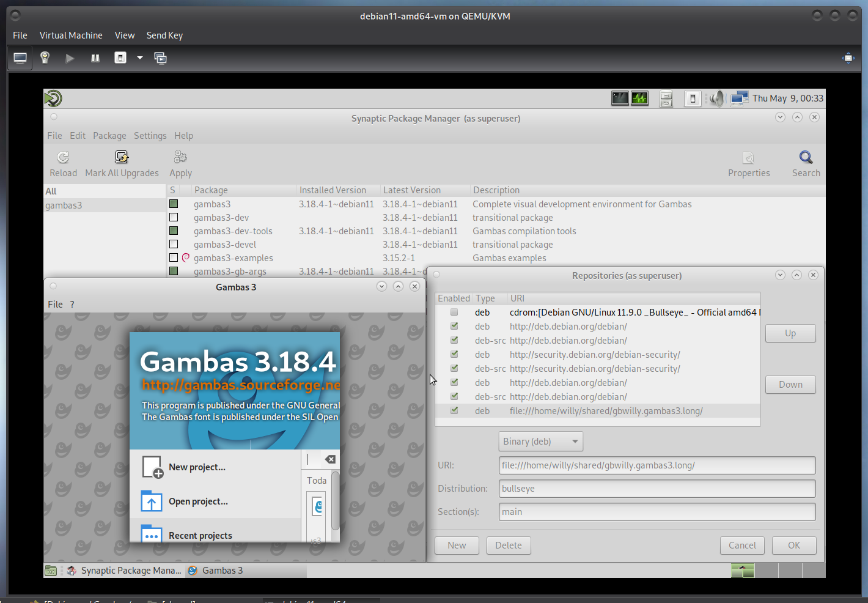Click the volume icon in system tray
This screenshot has height=603, width=868.
(716, 98)
